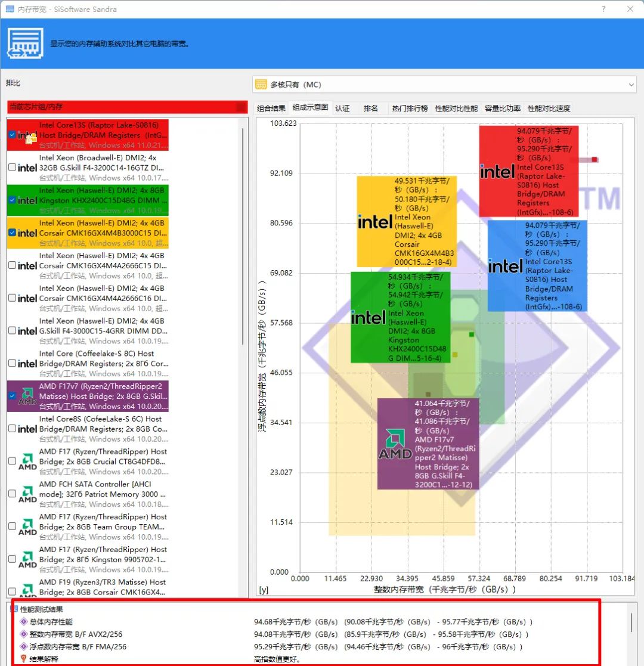This screenshot has height=666, width=644.
Task: Check the Xeon Broadwell-E G.Skill F4-3200C14 entry
Action: click(x=13, y=168)
